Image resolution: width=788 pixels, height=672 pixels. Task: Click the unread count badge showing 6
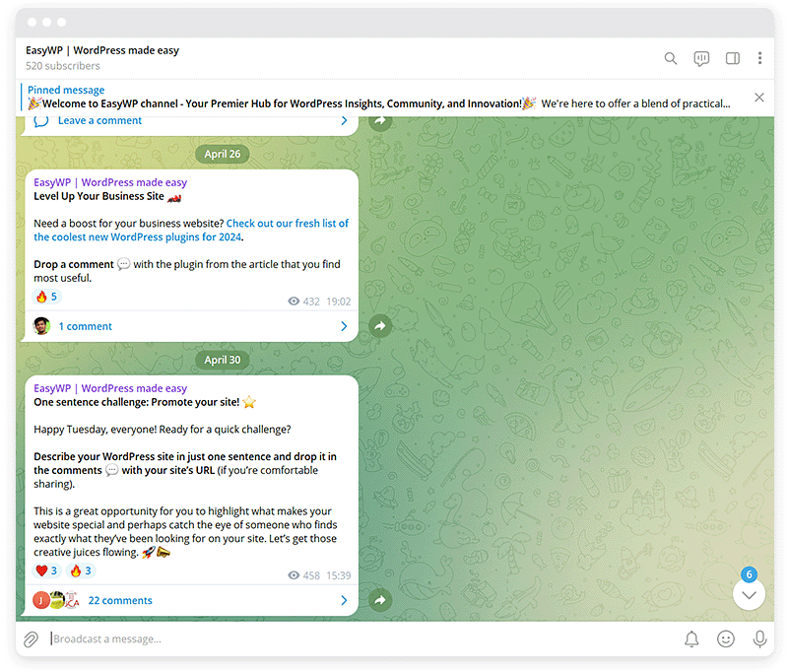coord(749,574)
